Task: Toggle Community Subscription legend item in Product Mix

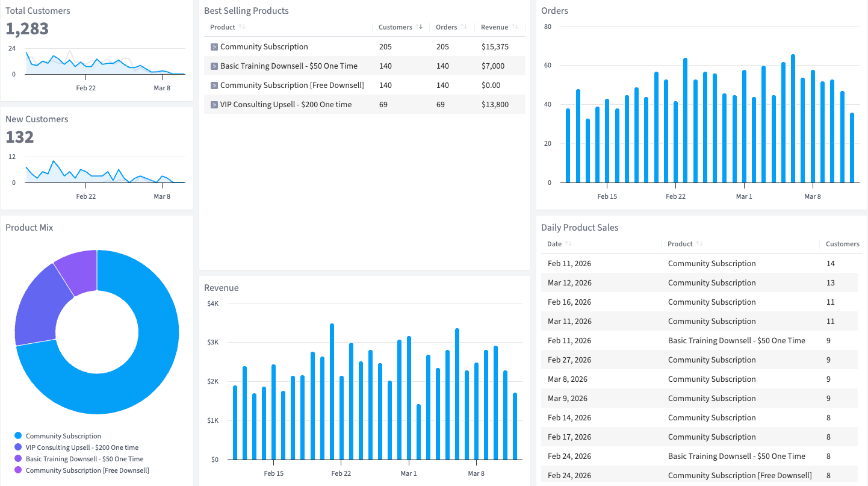Action: point(63,436)
